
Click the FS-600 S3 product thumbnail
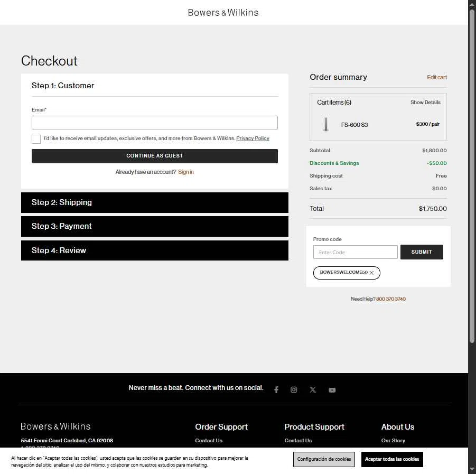coord(326,125)
